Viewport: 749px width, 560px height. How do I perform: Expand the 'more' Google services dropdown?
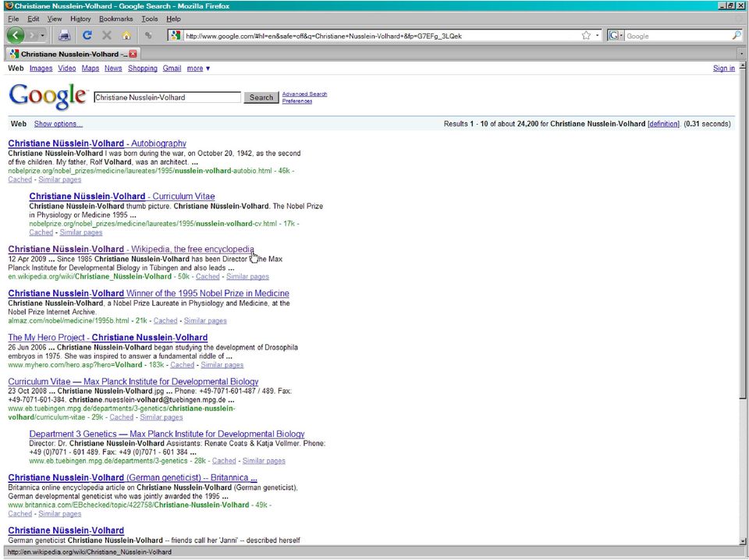[x=198, y=69]
